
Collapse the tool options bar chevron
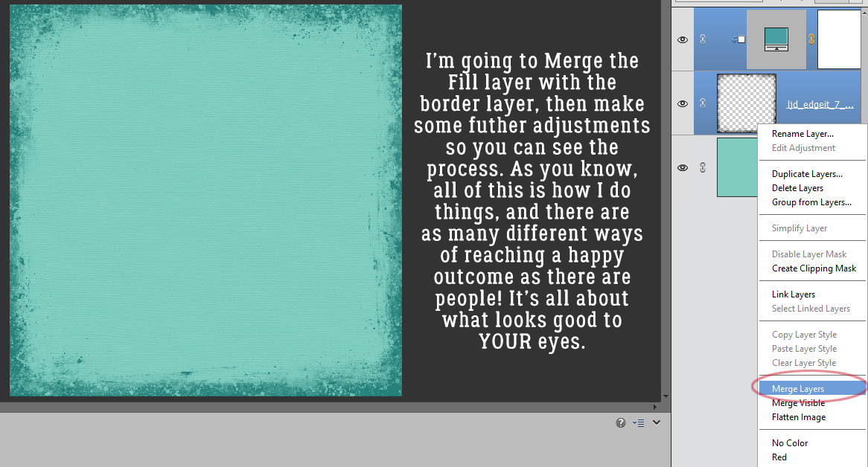[x=657, y=422]
